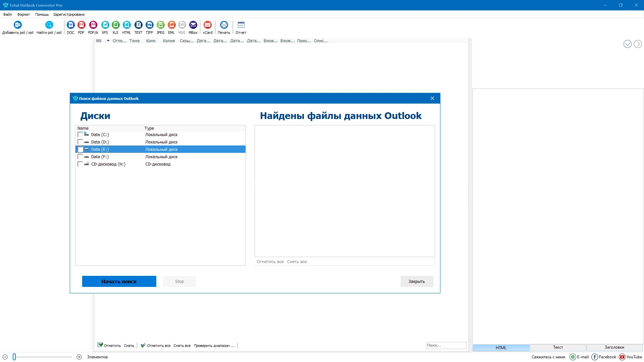
Task: Open the Формат menu
Action: (x=23, y=14)
